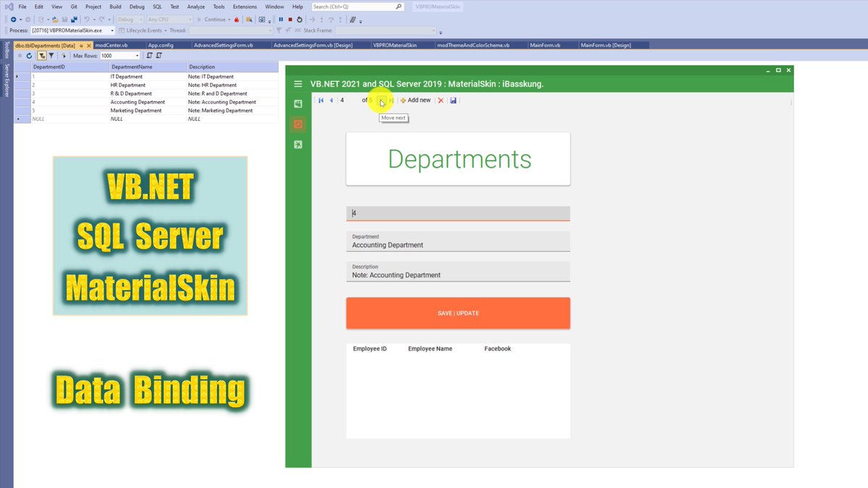The width and height of the screenshot is (868, 488).
Task: Click the Facebook column header in list
Action: [x=498, y=348]
